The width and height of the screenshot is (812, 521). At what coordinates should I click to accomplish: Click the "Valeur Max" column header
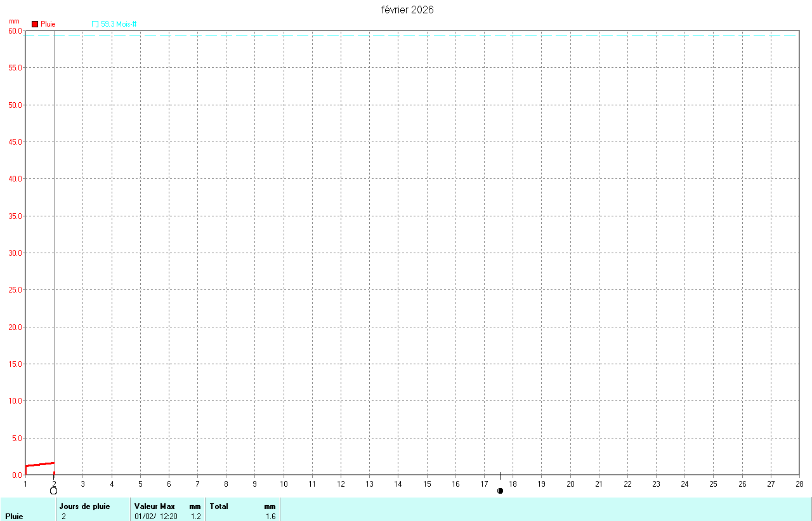click(x=154, y=506)
